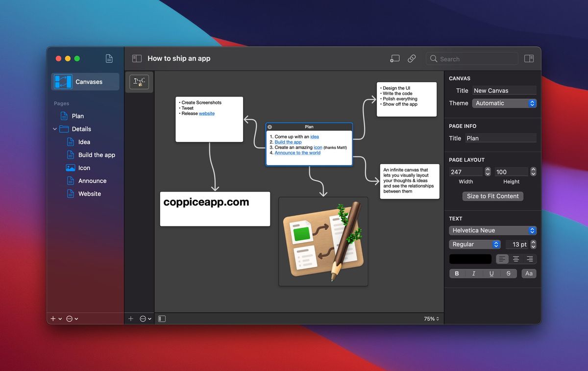588x371 pixels.
Task: Open the Theme dropdown set to Automatic
Action: [x=504, y=103]
